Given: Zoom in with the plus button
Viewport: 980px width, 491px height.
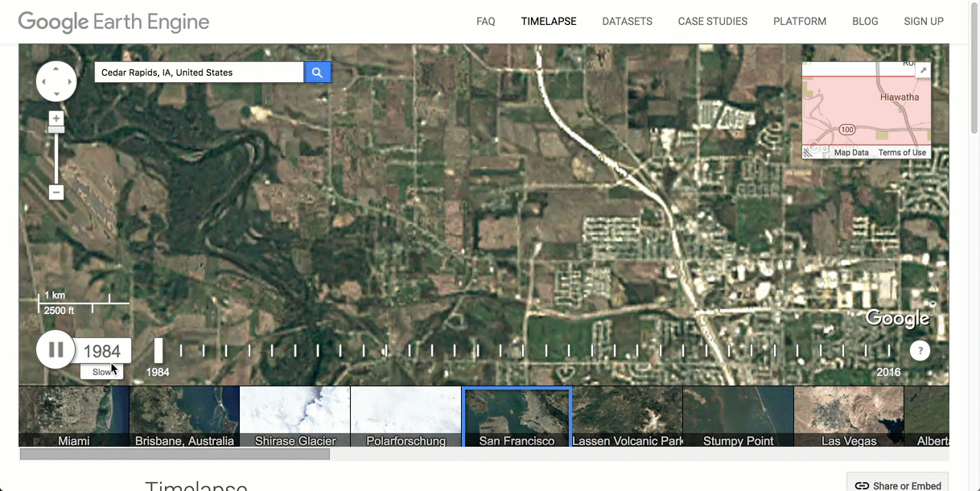Looking at the screenshot, I should coord(56,118).
